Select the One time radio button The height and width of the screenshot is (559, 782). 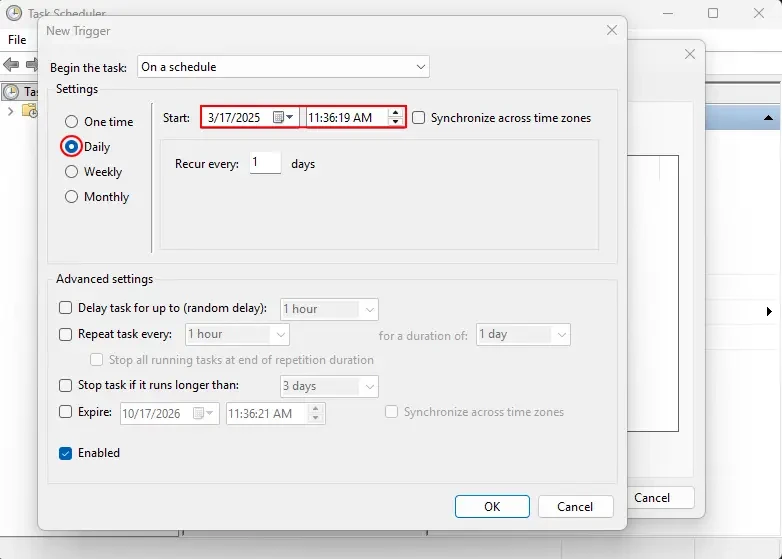(71, 122)
